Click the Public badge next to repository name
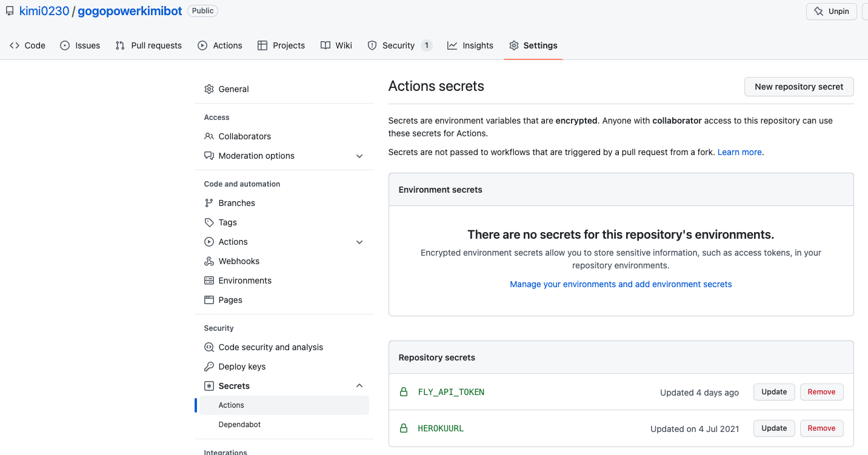Screen dimensions: 868x455 pos(202,10)
